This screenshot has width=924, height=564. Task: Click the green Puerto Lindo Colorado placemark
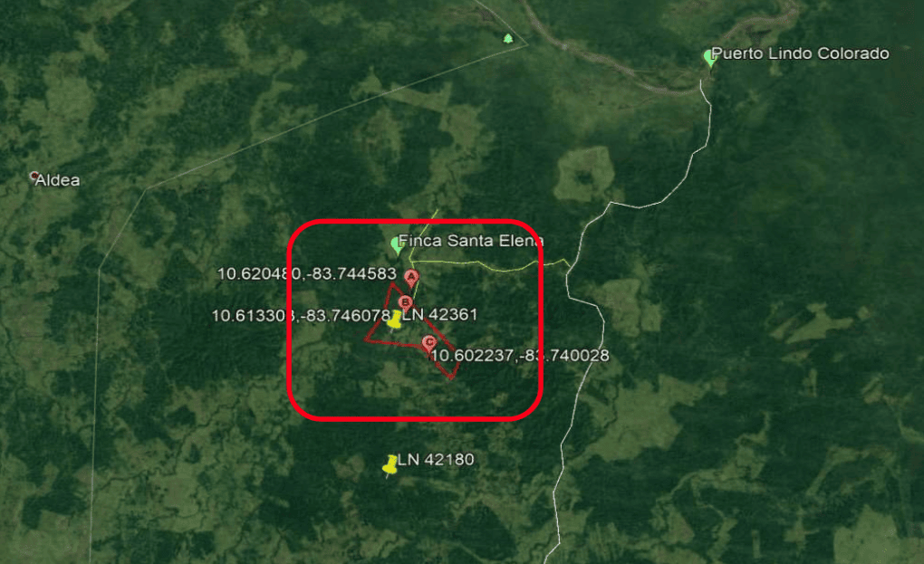click(x=709, y=58)
